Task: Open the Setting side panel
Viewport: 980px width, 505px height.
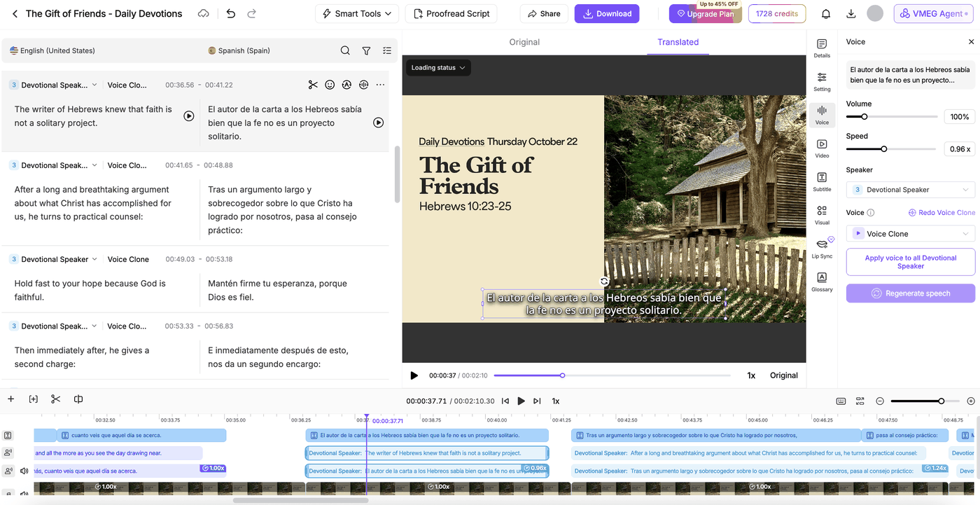Action: click(x=822, y=82)
